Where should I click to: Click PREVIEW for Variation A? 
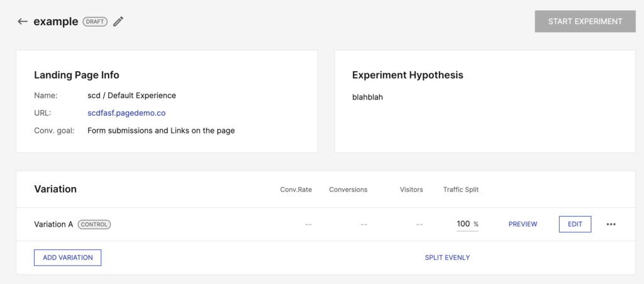[523, 224]
